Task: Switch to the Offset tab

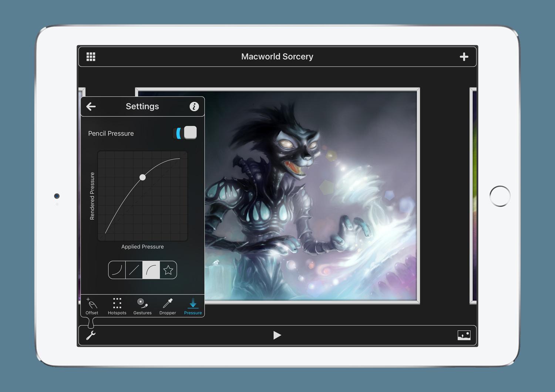Action: tap(92, 306)
